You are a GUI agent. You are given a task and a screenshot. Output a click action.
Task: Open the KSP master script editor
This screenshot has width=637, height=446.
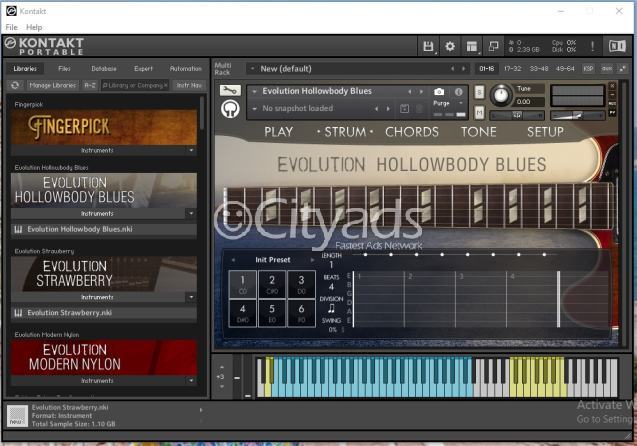pos(588,69)
